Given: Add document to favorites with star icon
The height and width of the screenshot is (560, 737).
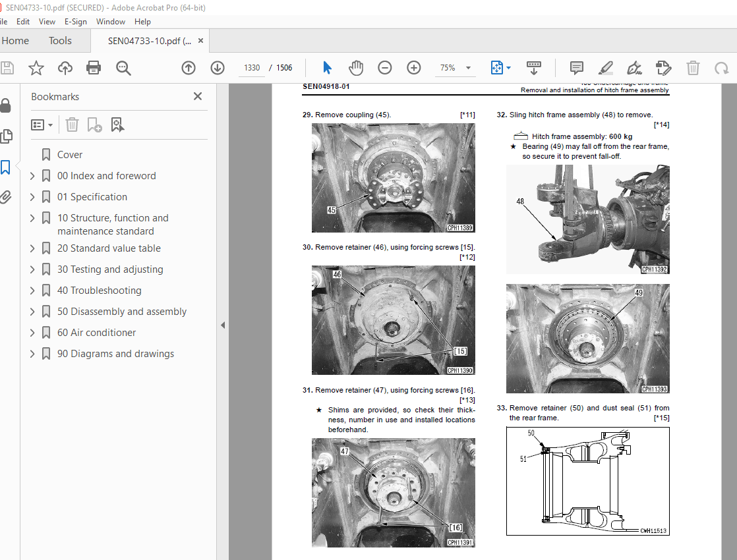Looking at the screenshot, I should [x=36, y=68].
